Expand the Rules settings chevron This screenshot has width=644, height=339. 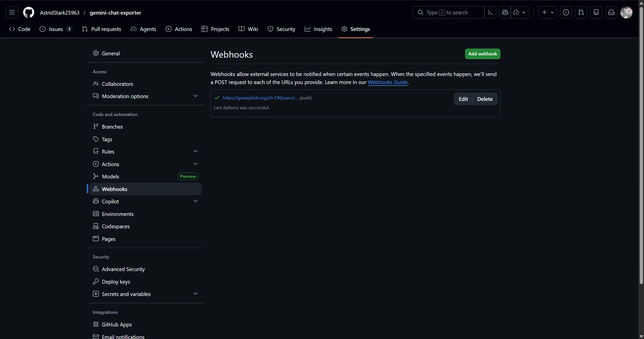point(196,151)
